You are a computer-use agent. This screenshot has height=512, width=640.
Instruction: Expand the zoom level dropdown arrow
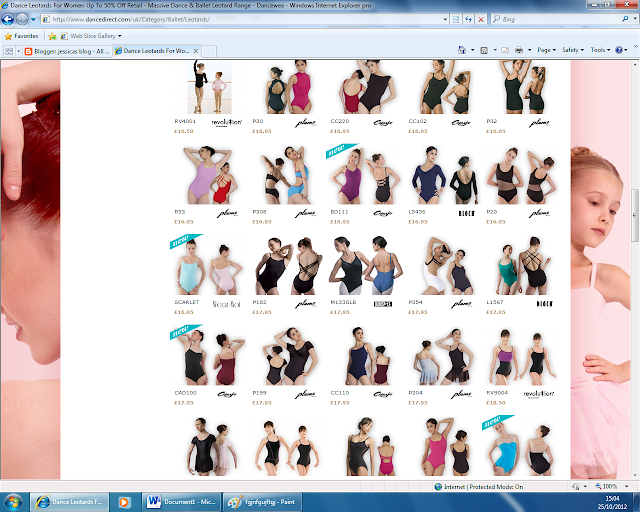coord(627,487)
